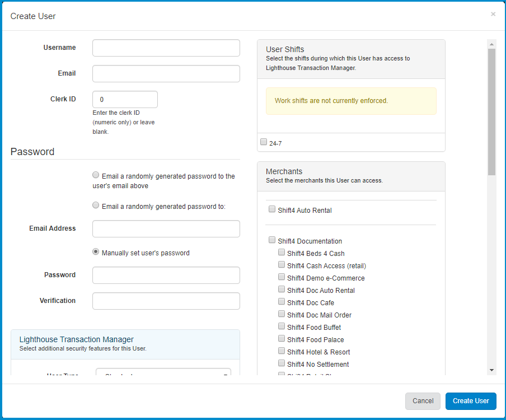Viewport: 506px width, 420px height.
Task: Tick the Shift4 Doc Cafe checkbox
Action: (x=282, y=302)
